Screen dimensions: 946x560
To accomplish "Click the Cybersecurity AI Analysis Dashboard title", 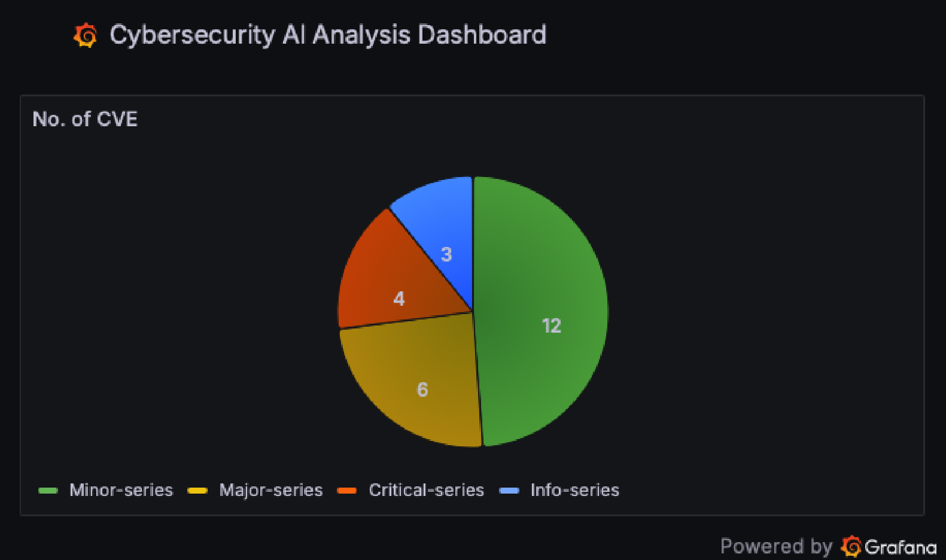I will click(x=328, y=35).
